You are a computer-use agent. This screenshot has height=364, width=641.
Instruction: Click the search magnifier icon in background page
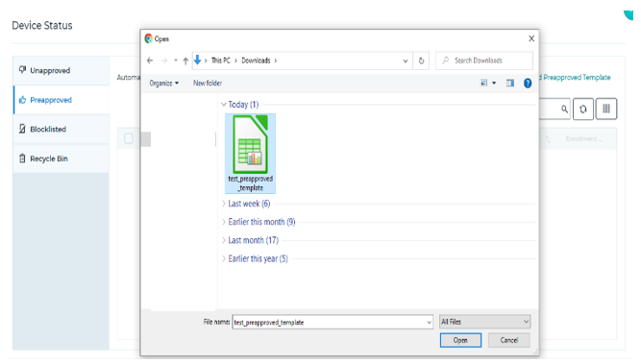(x=564, y=109)
